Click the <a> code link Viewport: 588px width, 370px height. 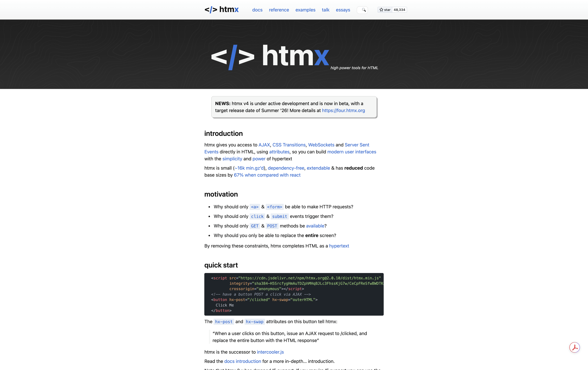click(255, 207)
